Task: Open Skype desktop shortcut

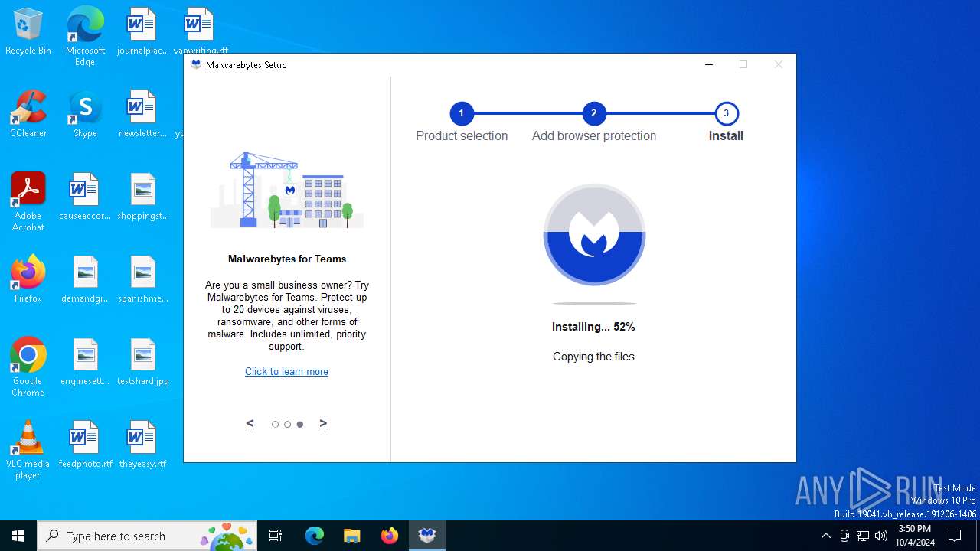Action: tap(85, 115)
